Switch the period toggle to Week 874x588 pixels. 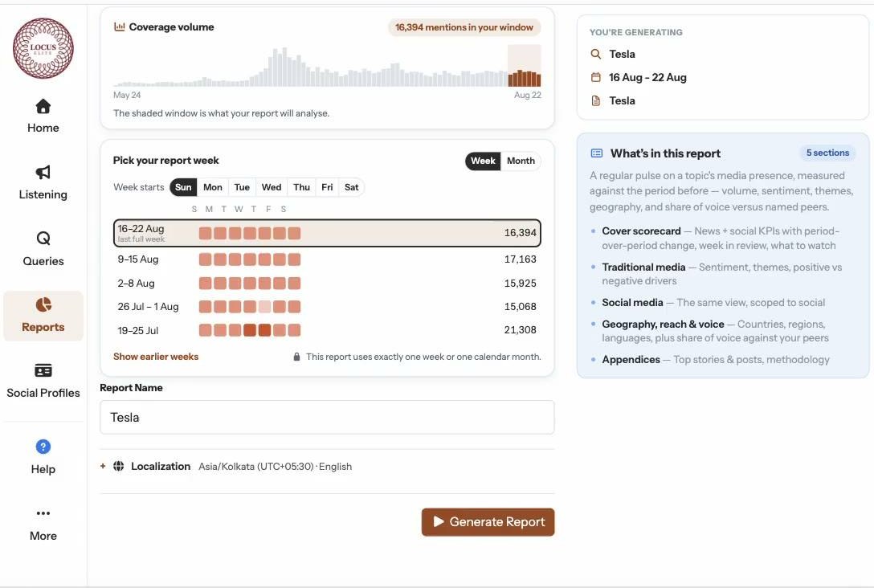tap(483, 161)
